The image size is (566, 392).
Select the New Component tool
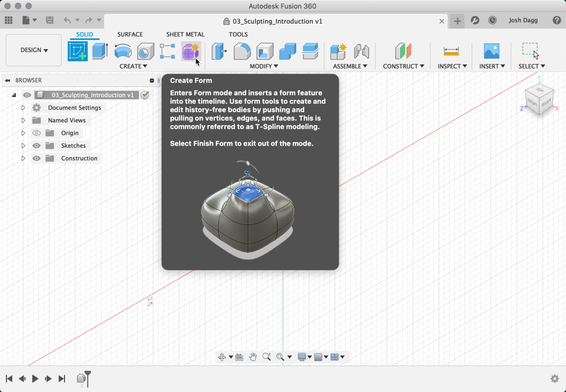[x=338, y=51]
